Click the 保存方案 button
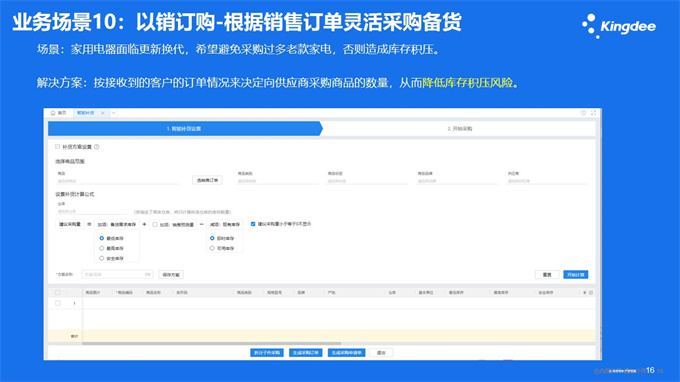Viewport: 680px width, 382px height. point(171,274)
